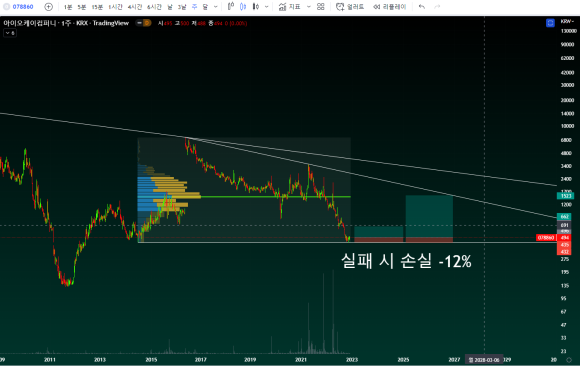The width and height of the screenshot is (580, 366).
Task: Click the 130000 price scale value
Action: pyautogui.click(x=568, y=31)
